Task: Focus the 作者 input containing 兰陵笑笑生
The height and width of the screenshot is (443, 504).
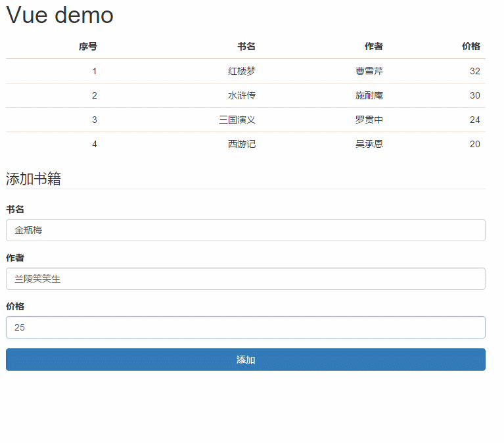Action: (x=246, y=279)
